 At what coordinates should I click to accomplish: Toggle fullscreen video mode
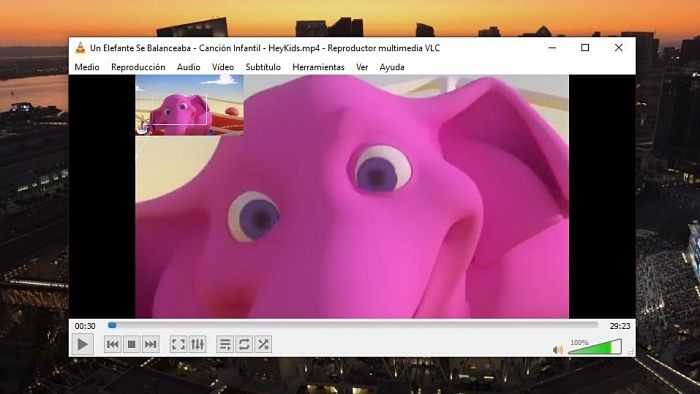178,344
